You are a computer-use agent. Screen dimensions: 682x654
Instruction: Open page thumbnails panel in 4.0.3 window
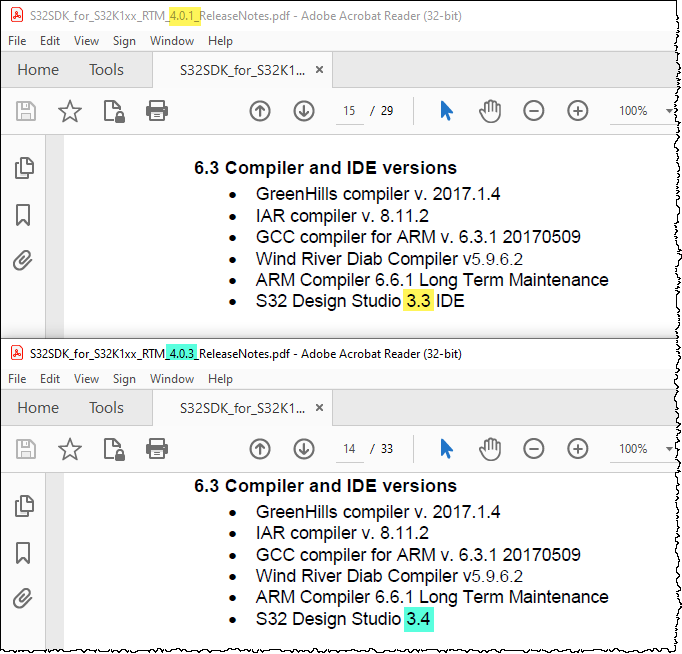point(24,506)
